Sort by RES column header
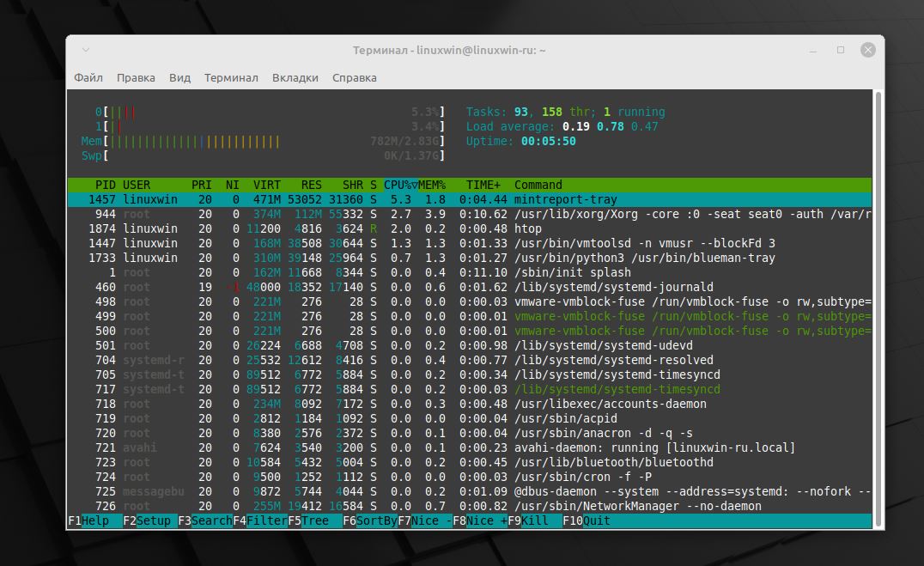The image size is (924, 566). click(312, 186)
